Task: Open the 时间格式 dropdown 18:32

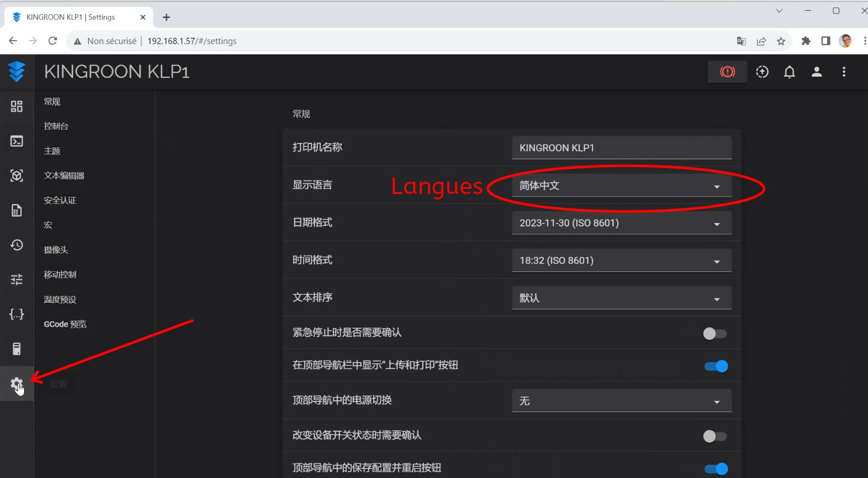Action: pyautogui.click(x=622, y=260)
